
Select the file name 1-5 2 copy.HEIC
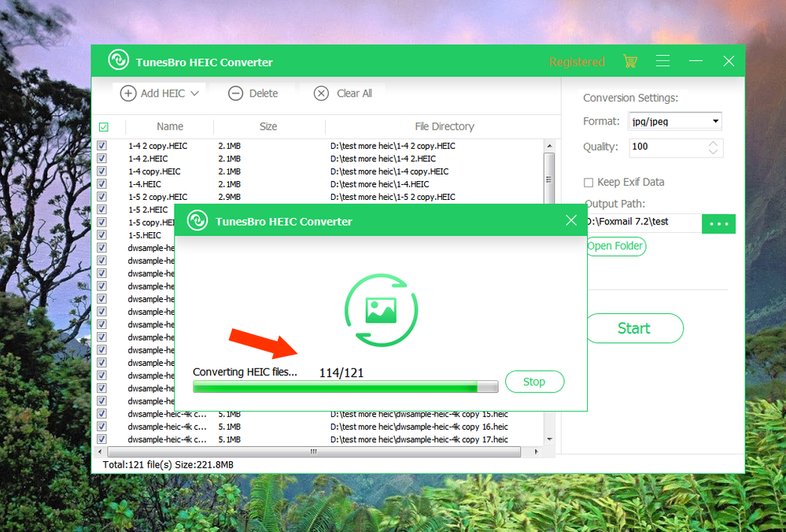[158, 197]
